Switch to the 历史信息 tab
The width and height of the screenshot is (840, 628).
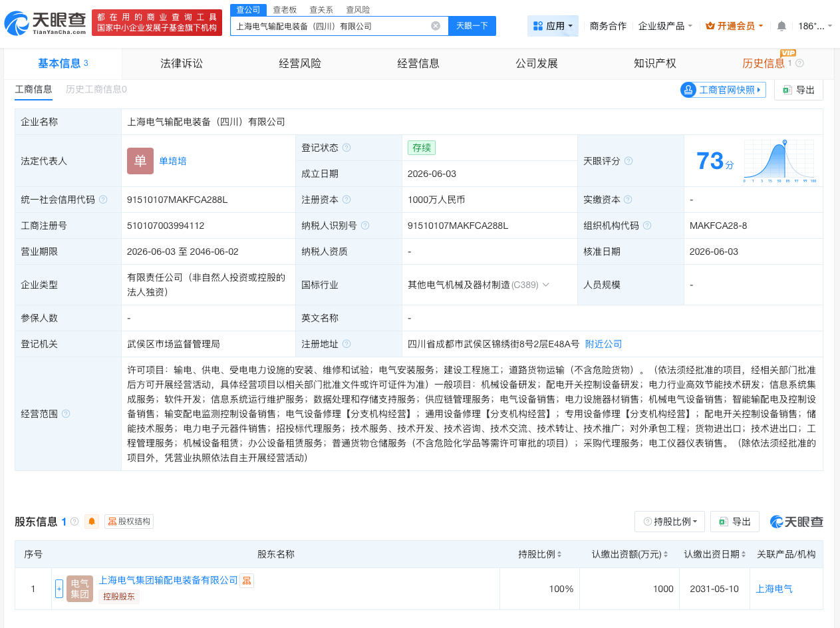coord(764,63)
